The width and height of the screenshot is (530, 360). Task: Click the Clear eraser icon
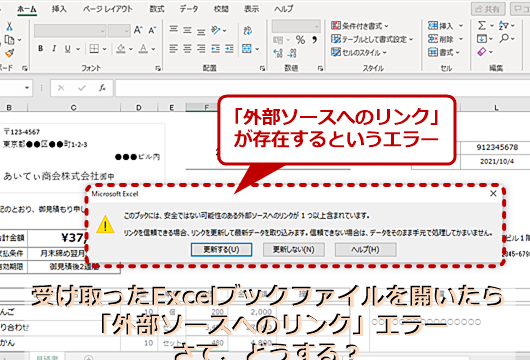coord(482,52)
